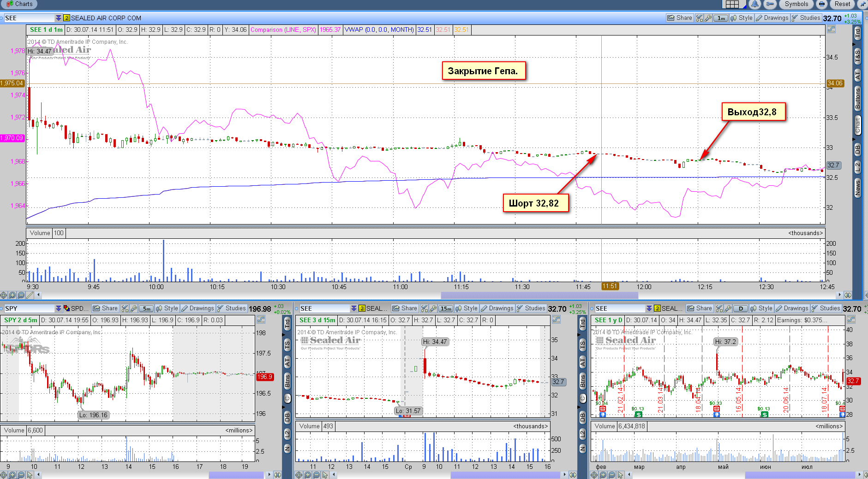Open chart settings wrench in main chart

[x=708, y=18]
